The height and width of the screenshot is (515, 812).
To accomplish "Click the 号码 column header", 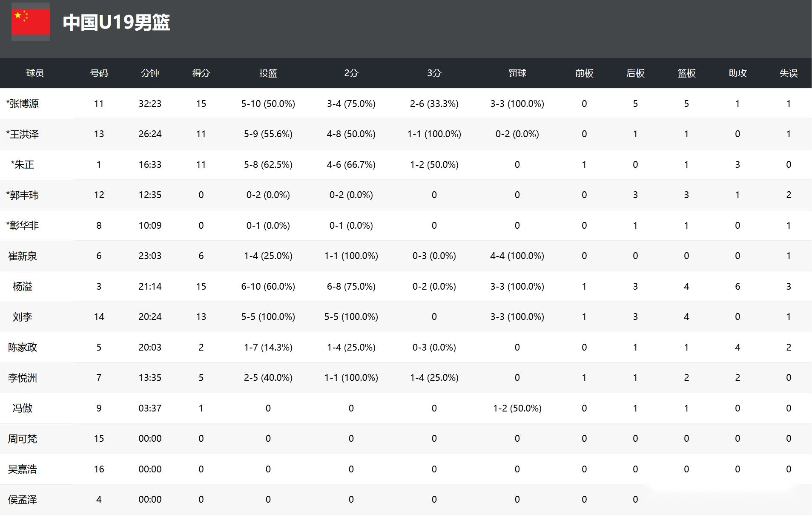I will pyautogui.click(x=99, y=73).
